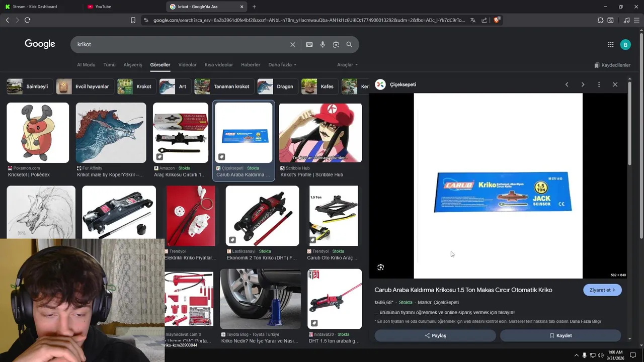Image resolution: width=644 pixels, height=362 pixels.
Task: Click Paylaş share button
Action: tap(435, 335)
